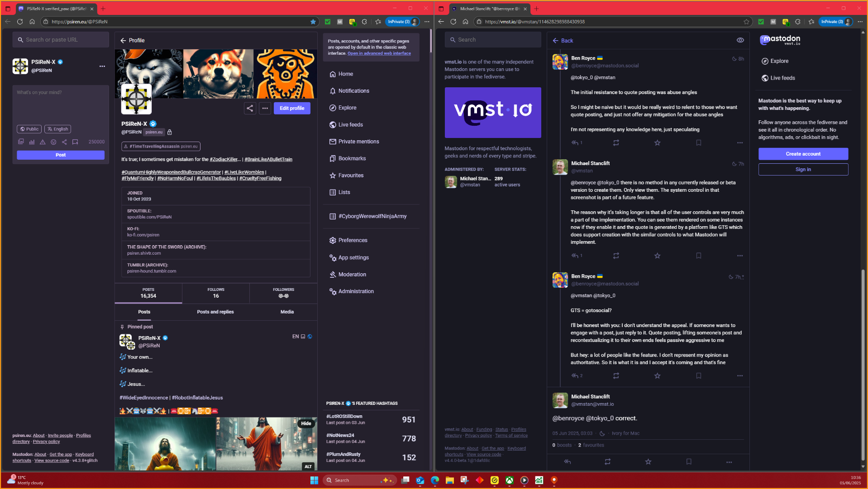Viewport: 868px width, 489px height.
Task: Click the taskbar Search box
Action: (360, 480)
